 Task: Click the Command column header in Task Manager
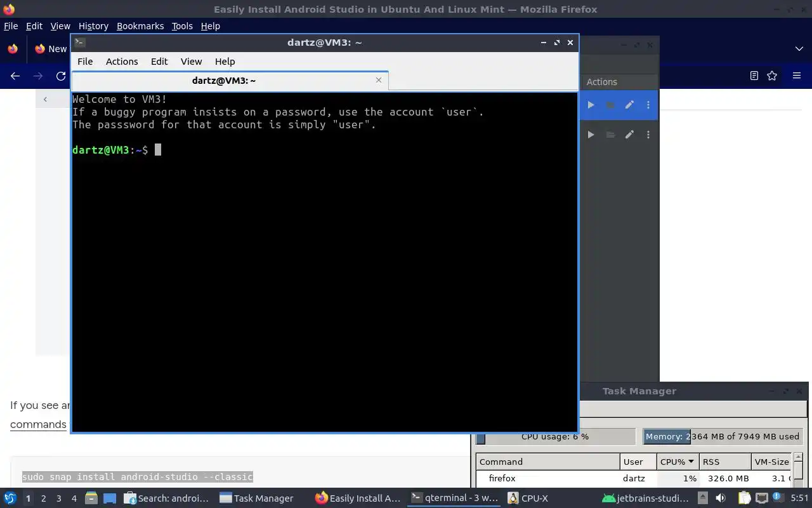click(x=548, y=462)
